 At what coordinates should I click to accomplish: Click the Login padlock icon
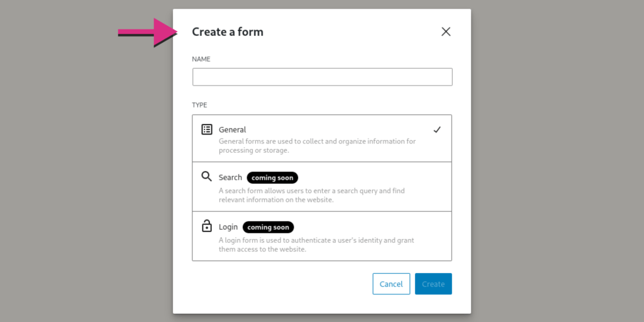[x=207, y=226]
